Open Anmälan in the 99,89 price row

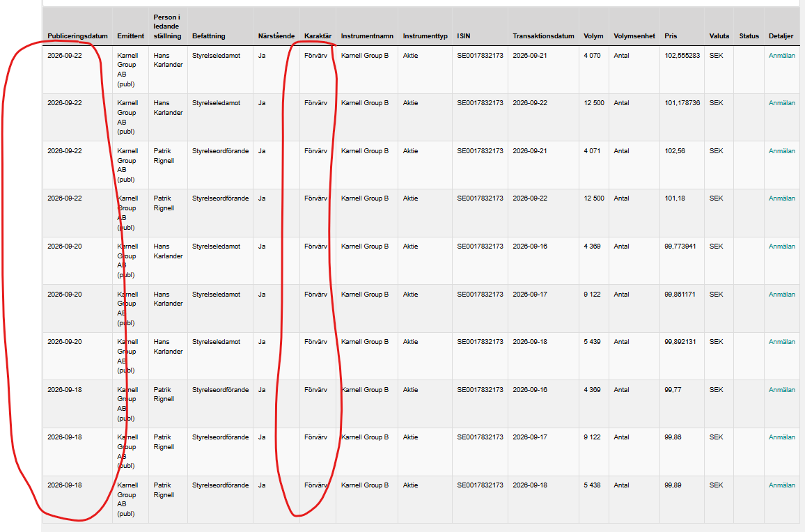[781, 485]
